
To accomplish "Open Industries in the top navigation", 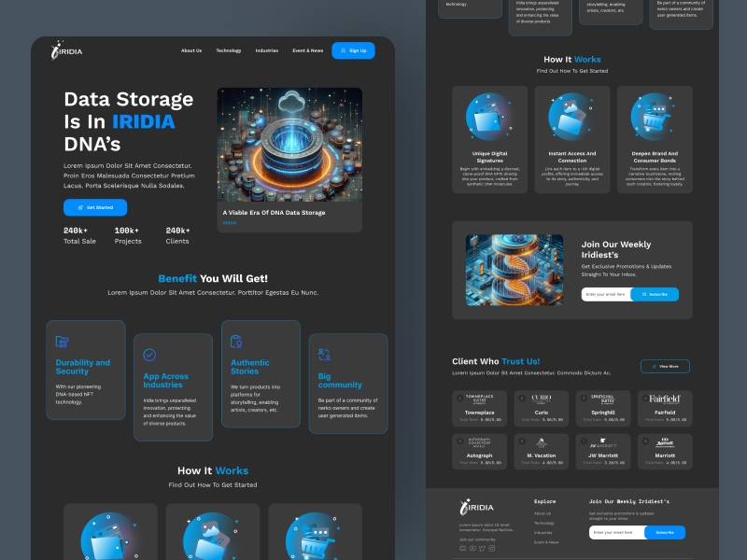I will click(x=267, y=50).
